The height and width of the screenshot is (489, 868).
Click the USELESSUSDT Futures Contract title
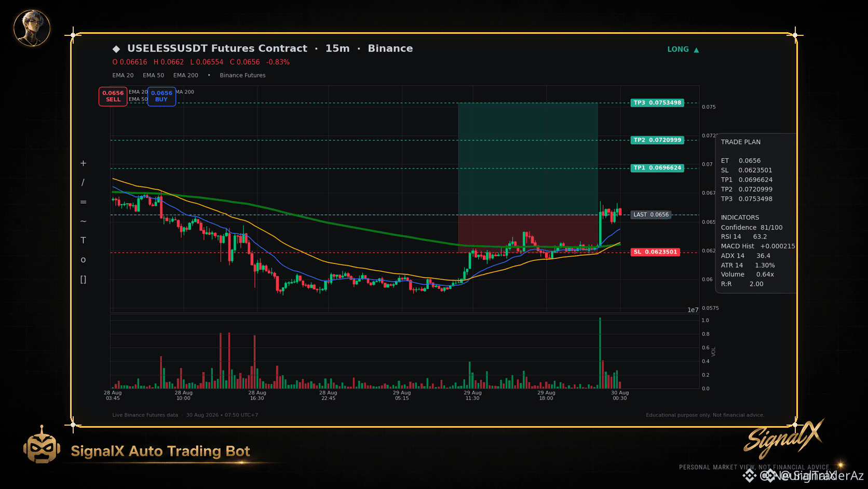217,48
